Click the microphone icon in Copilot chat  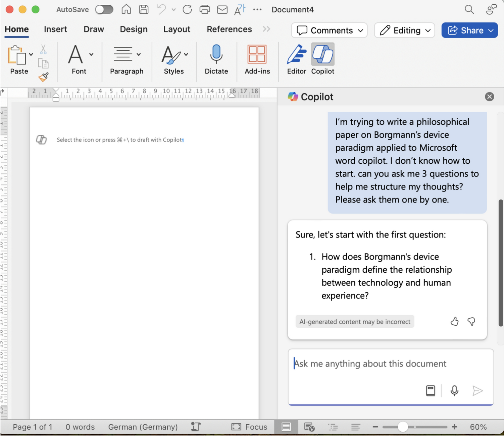(454, 391)
